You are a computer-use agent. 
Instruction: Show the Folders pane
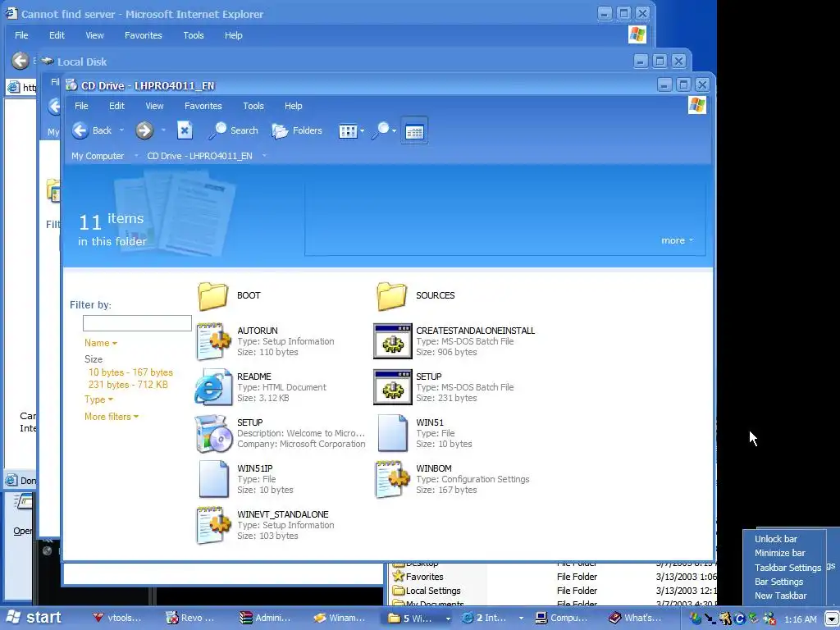297,130
